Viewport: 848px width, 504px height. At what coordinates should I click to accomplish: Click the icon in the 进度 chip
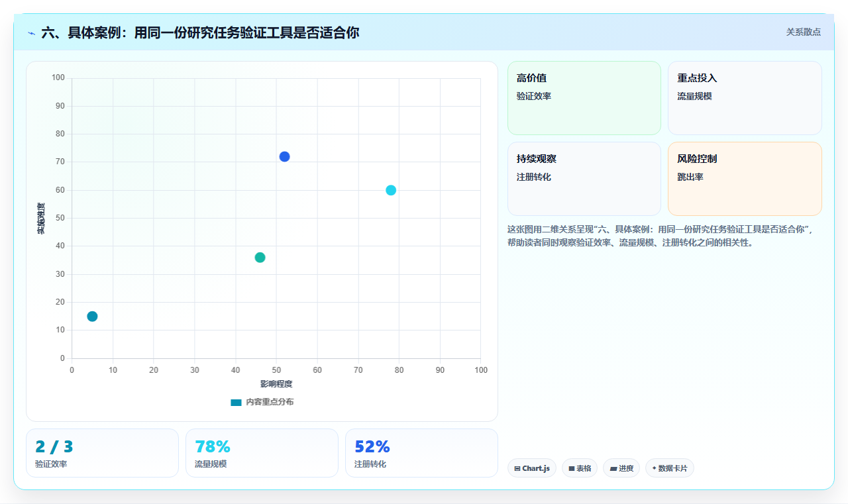pos(613,468)
